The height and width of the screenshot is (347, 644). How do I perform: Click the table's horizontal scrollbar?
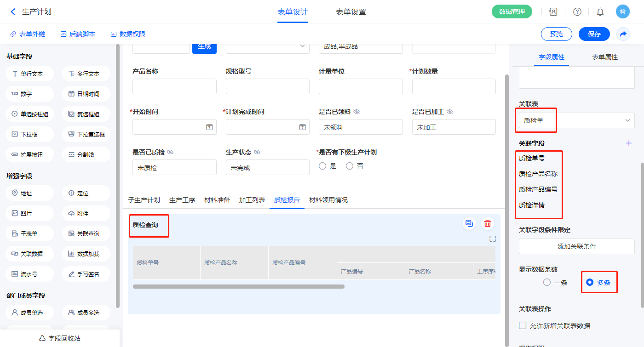(238, 286)
